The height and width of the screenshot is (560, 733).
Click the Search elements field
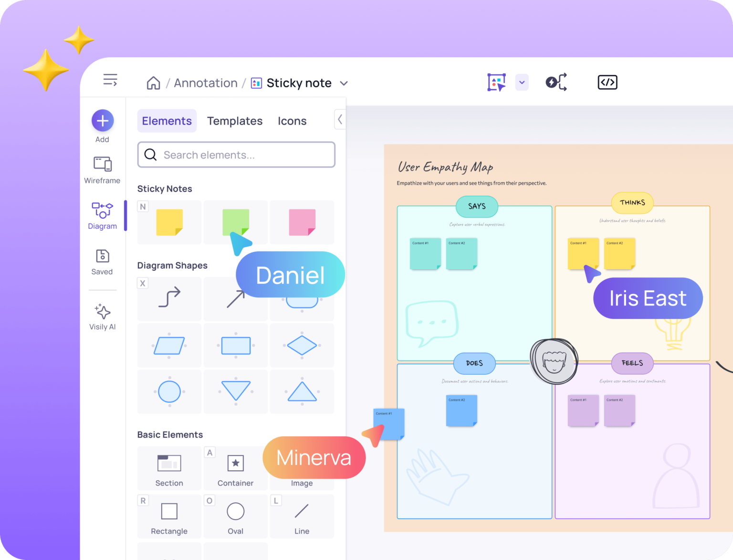click(x=236, y=155)
